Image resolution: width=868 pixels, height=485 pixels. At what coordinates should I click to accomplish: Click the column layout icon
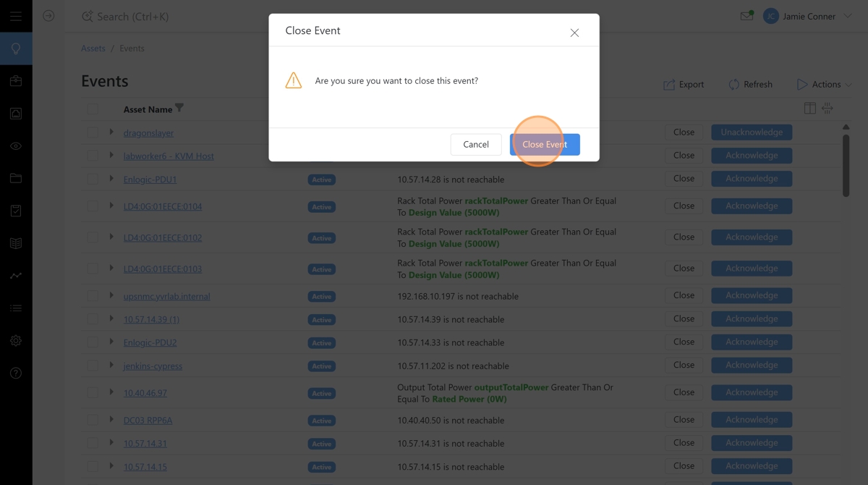[810, 109]
